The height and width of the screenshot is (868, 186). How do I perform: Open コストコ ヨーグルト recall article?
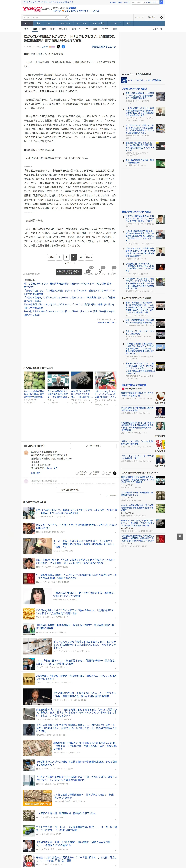[x=76, y=828]
